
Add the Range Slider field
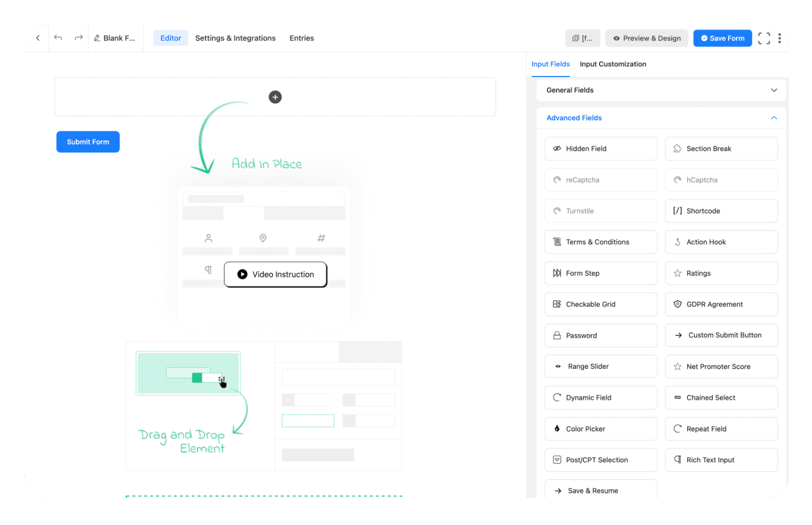pos(601,366)
